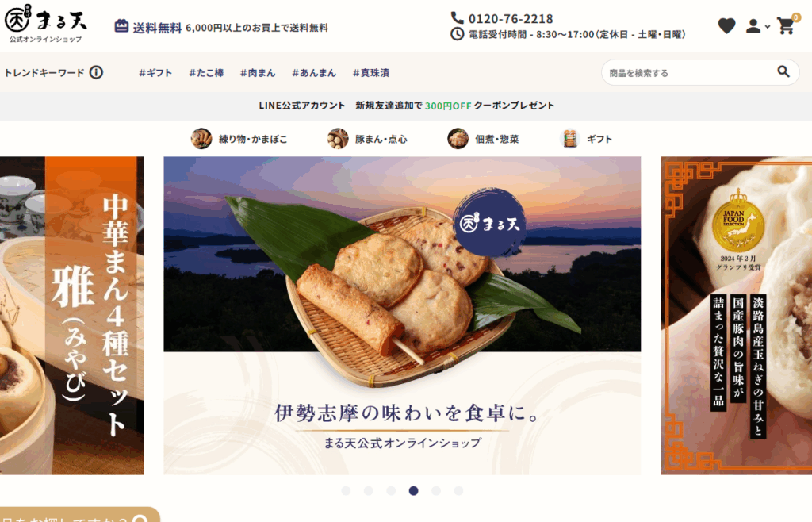
Task: Select the second carousel dot
Action: tap(369, 491)
